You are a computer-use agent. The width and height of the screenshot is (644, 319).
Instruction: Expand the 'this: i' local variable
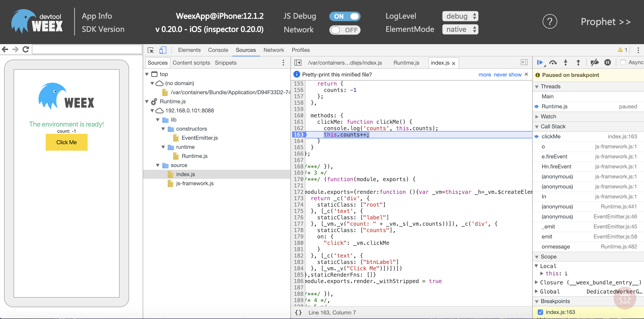point(542,273)
